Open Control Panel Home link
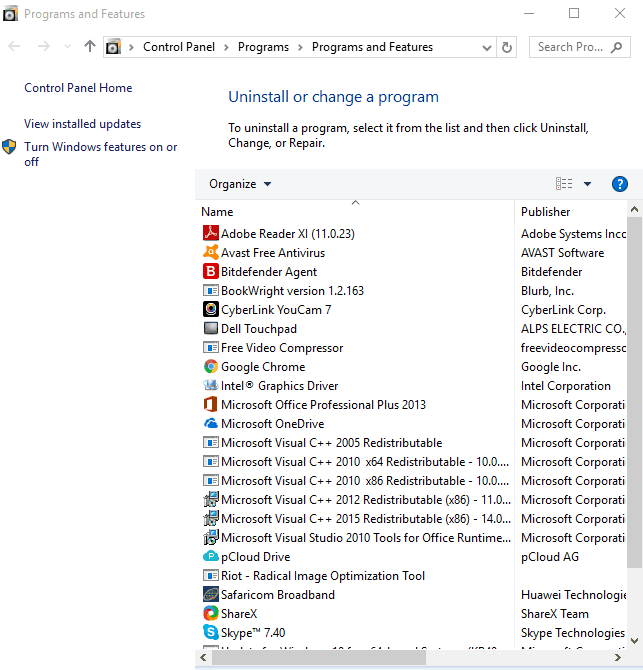643x670 pixels. tap(78, 88)
